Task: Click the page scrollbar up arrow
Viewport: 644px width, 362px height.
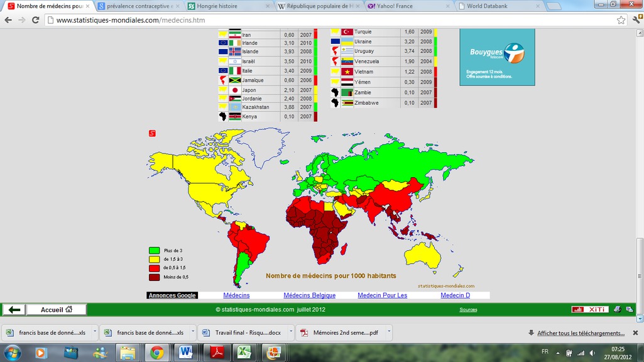Action: [x=640, y=33]
